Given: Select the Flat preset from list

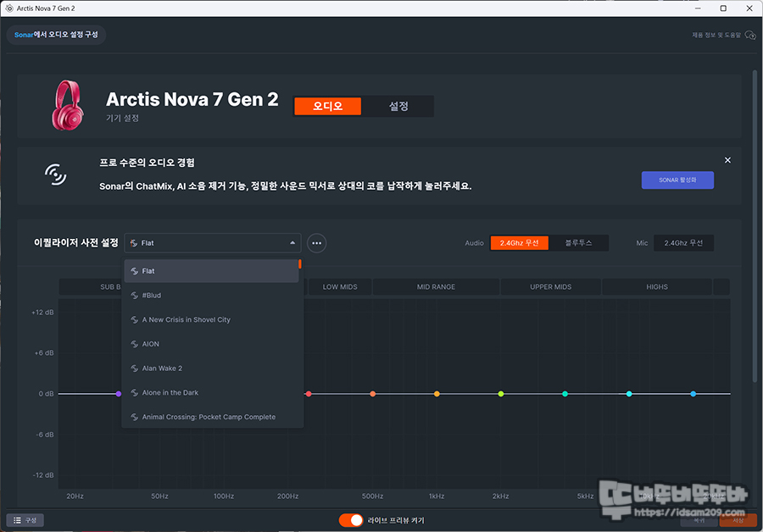Looking at the screenshot, I should (x=211, y=271).
